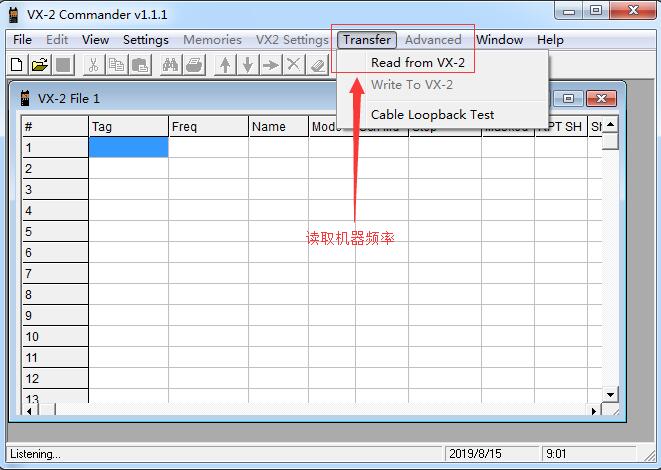
Task: Select Cable Loopback Test menu item
Action: [x=432, y=114]
